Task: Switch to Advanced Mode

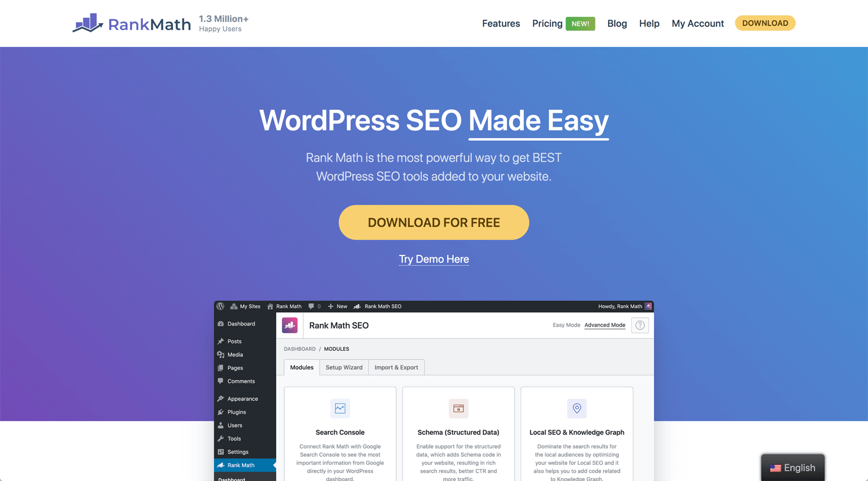Action: [x=605, y=325]
